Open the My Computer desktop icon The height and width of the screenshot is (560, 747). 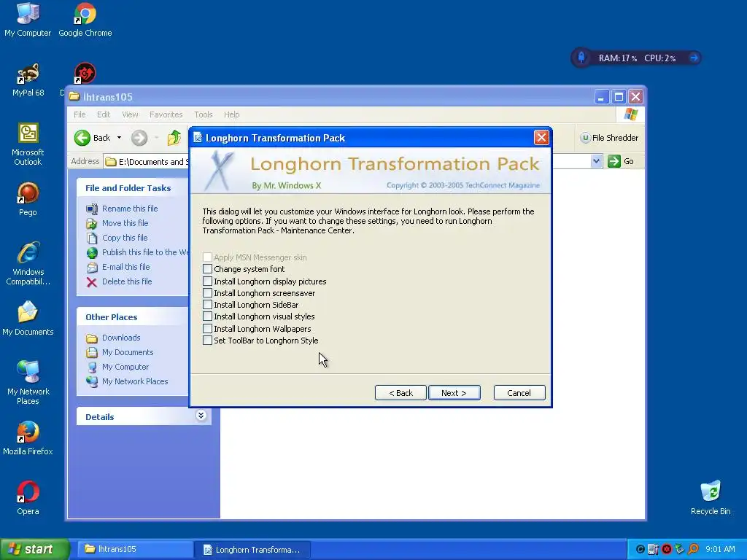(28, 20)
